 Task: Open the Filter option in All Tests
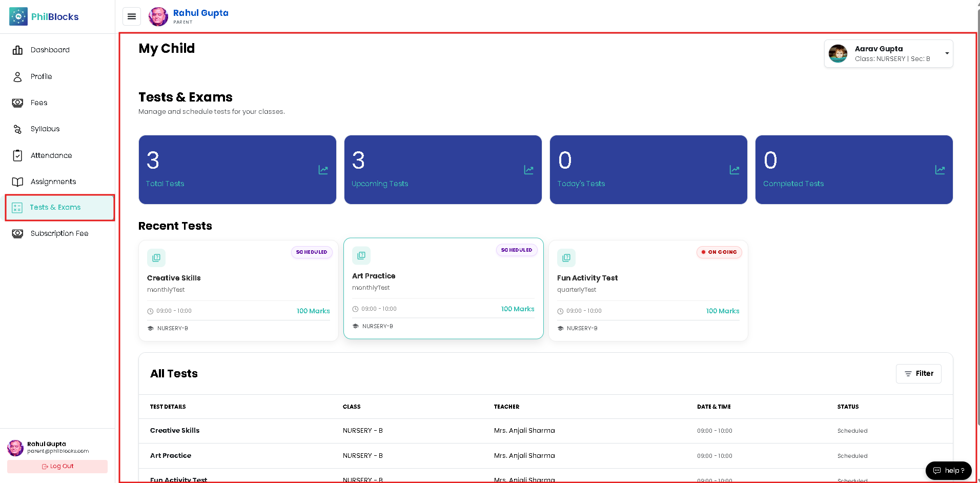click(918, 374)
